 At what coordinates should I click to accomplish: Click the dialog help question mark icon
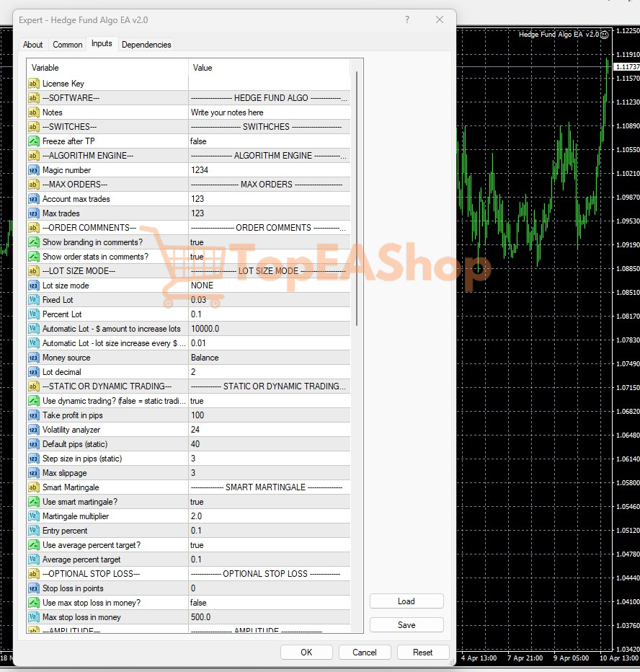407,20
